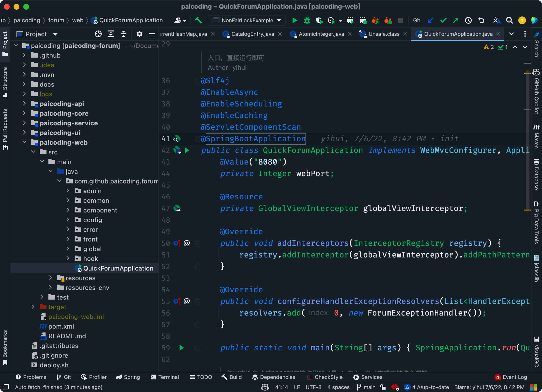Screen dimensions: 542x392
Task: Switch to CatalogEntry.java tab
Action: pos(252,34)
